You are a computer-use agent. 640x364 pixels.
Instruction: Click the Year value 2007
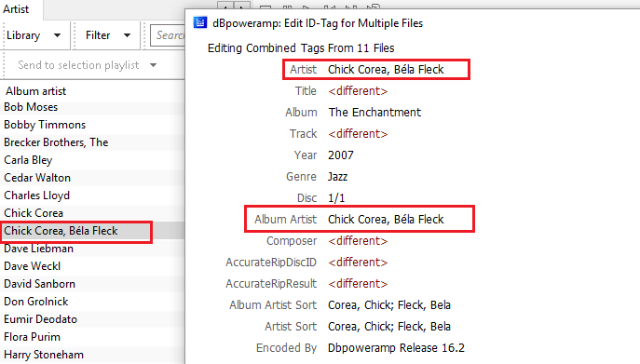pyautogui.click(x=341, y=155)
